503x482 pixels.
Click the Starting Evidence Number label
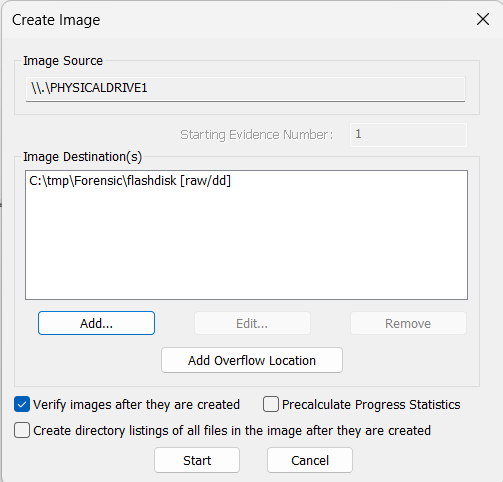[x=257, y=135]
